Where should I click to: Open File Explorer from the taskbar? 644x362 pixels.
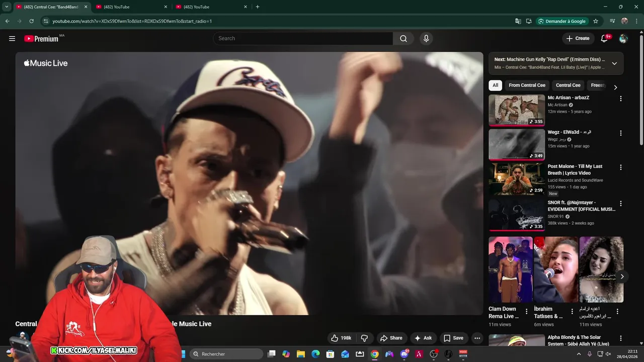pos(300,354)
